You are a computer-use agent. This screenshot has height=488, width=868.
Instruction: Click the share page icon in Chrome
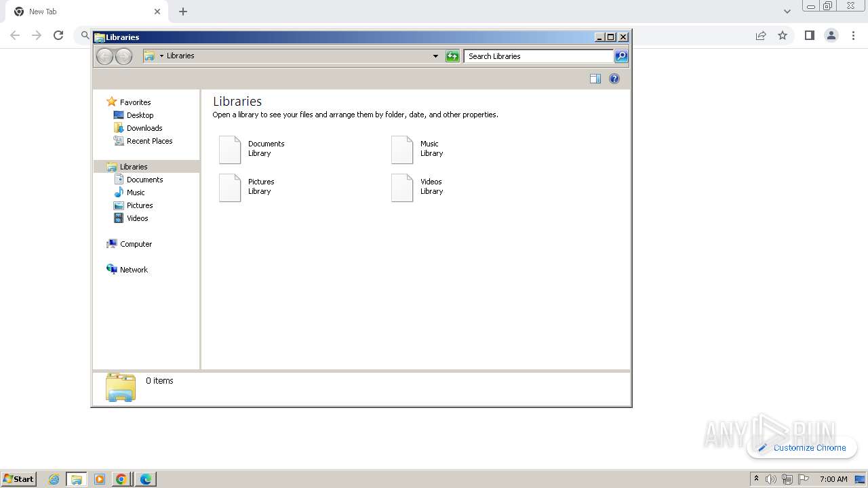point(761,35)
